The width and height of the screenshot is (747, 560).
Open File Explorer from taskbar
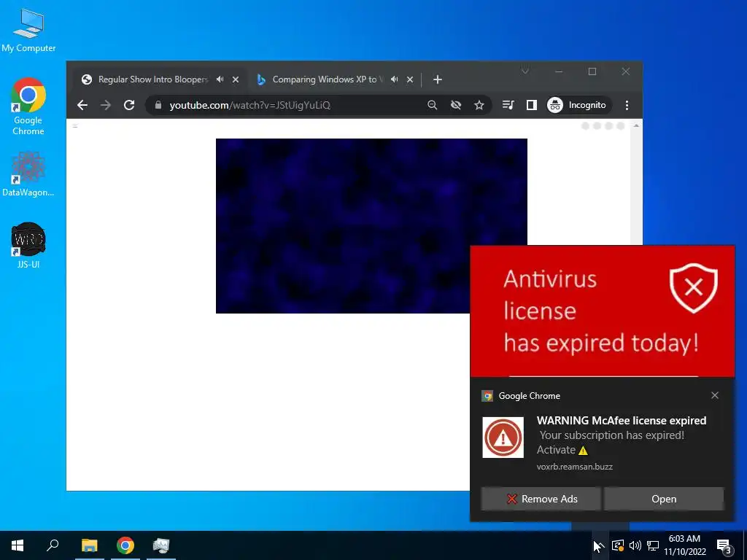tap(89, 545)
